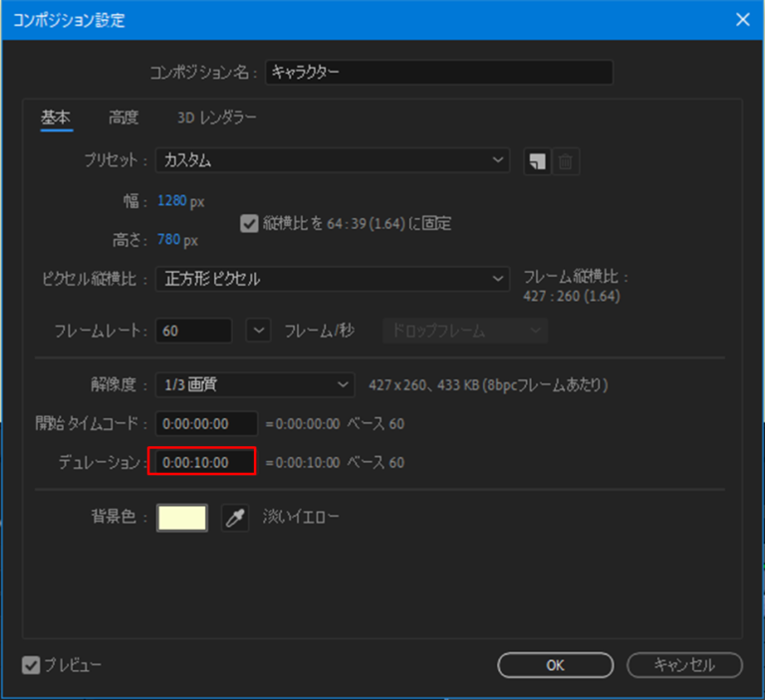Image resolution: width=765 pixels, height=700 pixels.
Task: Select the 基本 tab
Action: pos(56,117)
